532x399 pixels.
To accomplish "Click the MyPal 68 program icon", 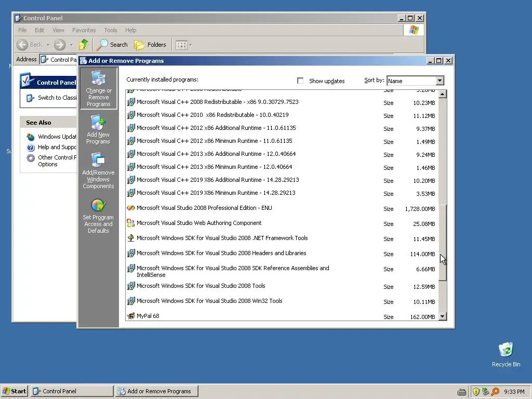I will tap(130, 316).
